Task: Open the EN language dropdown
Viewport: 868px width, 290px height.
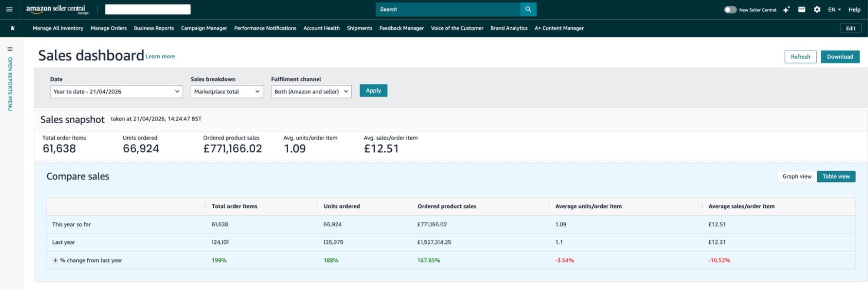Action: click(834, 10)
